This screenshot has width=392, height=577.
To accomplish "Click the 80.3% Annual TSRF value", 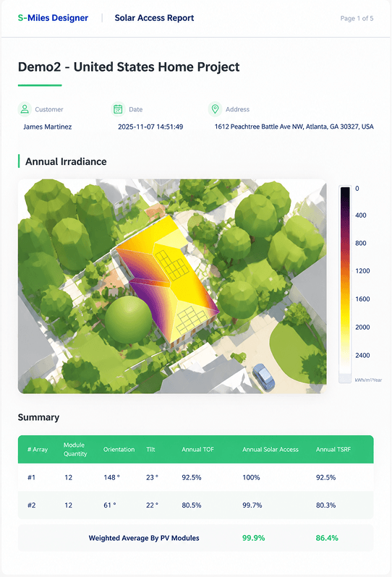I will (x=325, y=505).
